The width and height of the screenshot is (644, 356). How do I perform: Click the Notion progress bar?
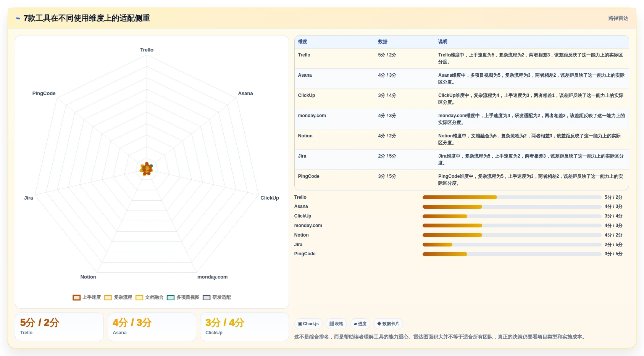(x=512, y=235)
